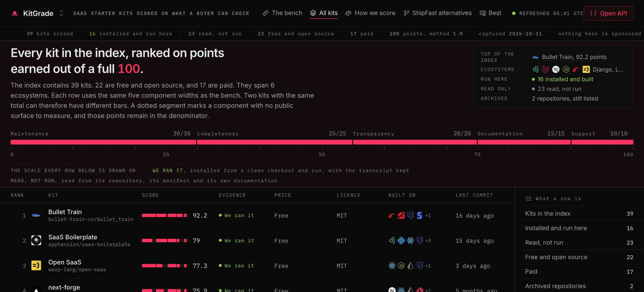Image resolution: width=644 pixels, height=292 pixels.
Task: Click the Rails icon in Ecosystems
Action: 576,69
